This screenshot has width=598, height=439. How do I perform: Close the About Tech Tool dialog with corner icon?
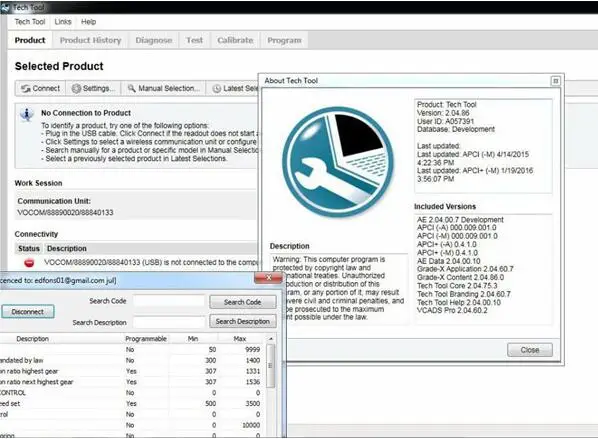[555, 81]
